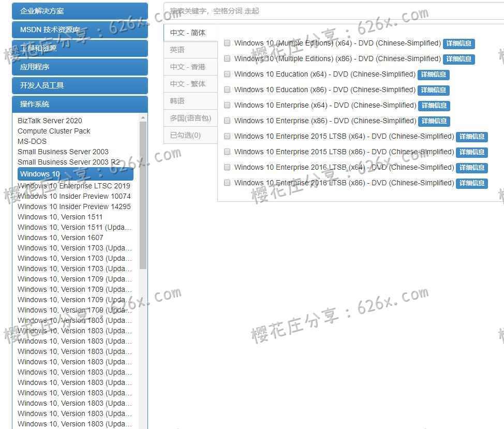Image resolution: width=504 pixels, height=429 pixels.
Task: Select Windows 10 Enterprise x86 checkbox
Action: tap(227, 121)
